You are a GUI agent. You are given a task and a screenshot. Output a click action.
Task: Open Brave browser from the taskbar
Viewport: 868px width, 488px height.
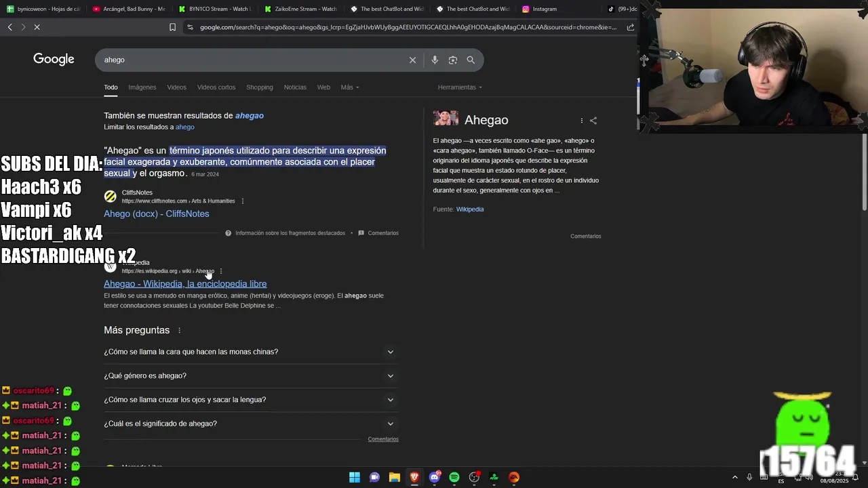tap(414, 477)
